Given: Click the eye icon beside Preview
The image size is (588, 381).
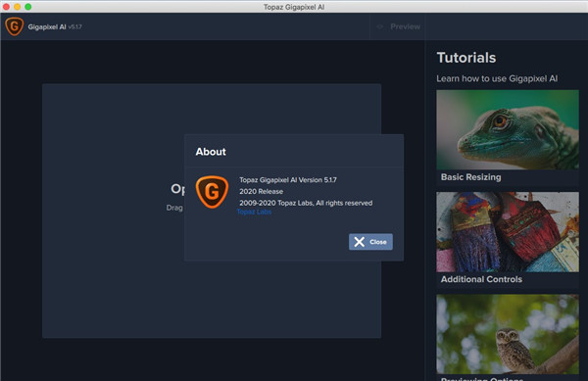Looking at the screenshot, I should [x=380, y=26].
